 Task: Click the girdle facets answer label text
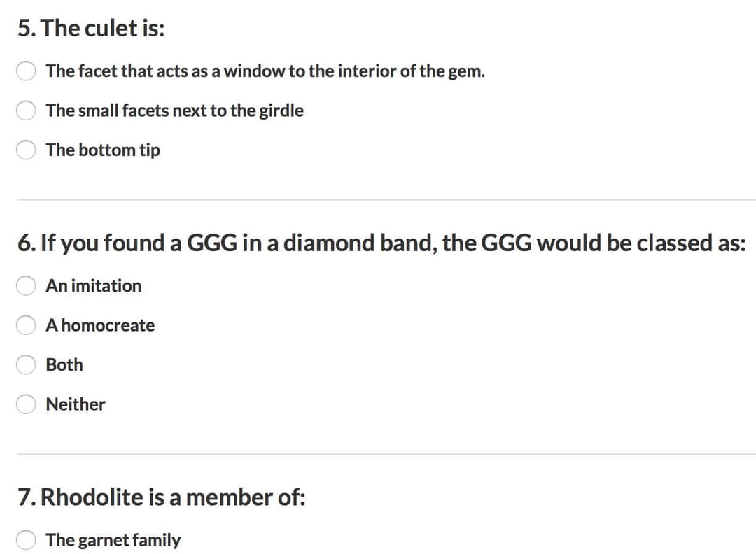[x=174, y=110]
